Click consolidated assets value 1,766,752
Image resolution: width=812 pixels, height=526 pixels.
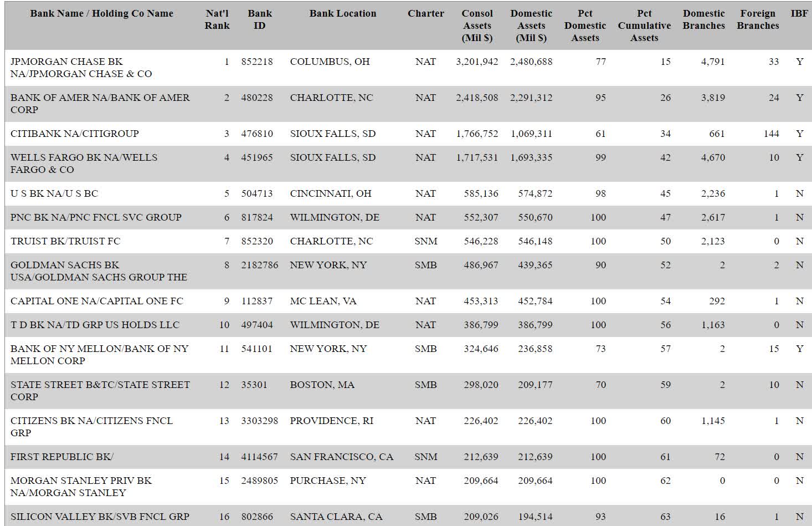477,134
